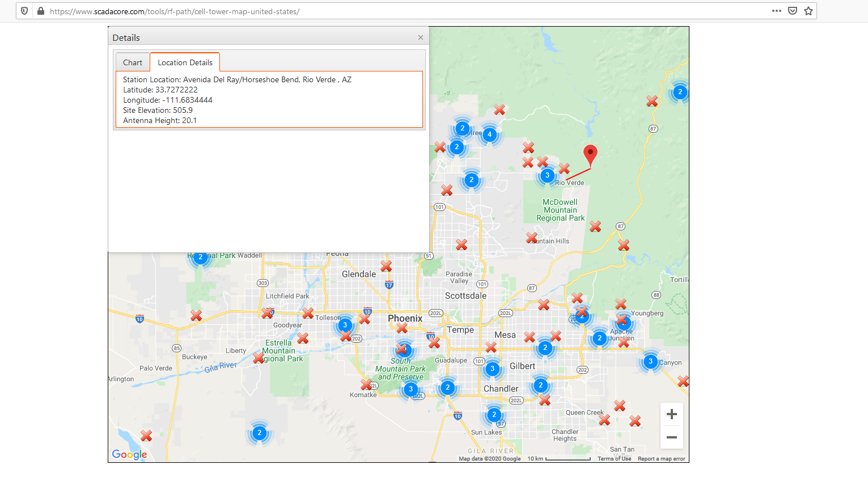Click the red X marker near Fountain Hills
868x481 pixels.
[531, 238]
